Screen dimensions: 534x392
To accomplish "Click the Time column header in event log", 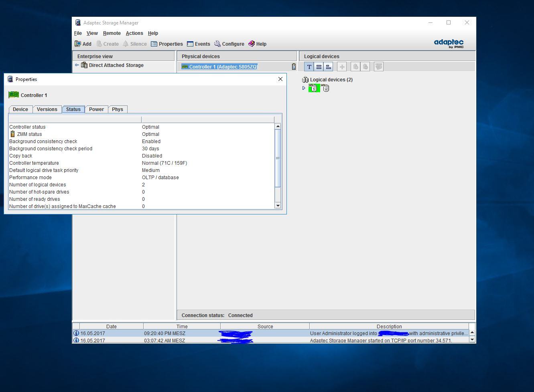I will [x=182, y=326].
